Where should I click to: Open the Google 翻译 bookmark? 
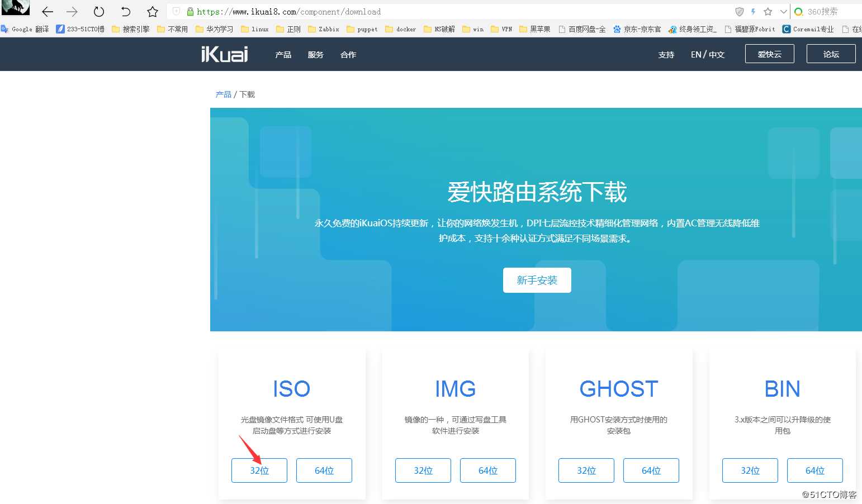point(25,29)
